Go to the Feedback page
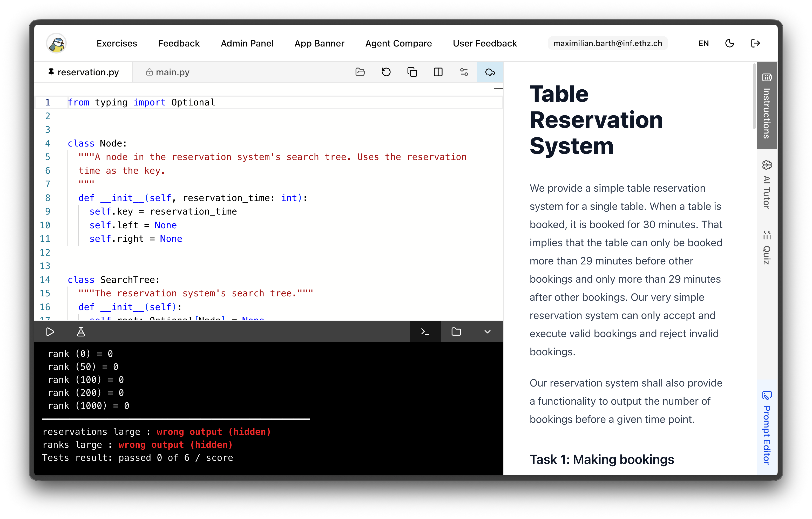 [179, 43]
